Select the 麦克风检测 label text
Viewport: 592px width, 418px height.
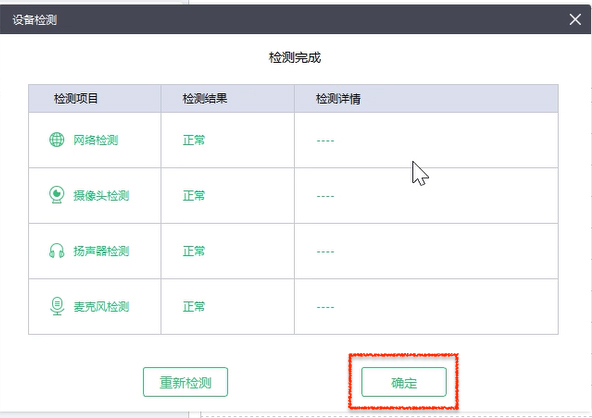pos(101,307)
